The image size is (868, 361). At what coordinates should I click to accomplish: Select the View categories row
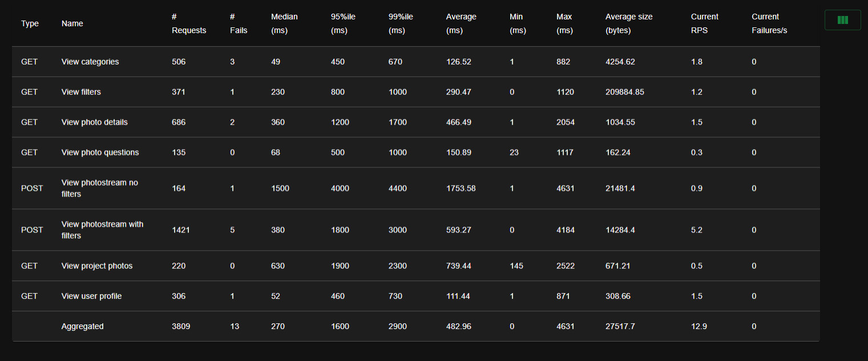click(x=415, y=62)
